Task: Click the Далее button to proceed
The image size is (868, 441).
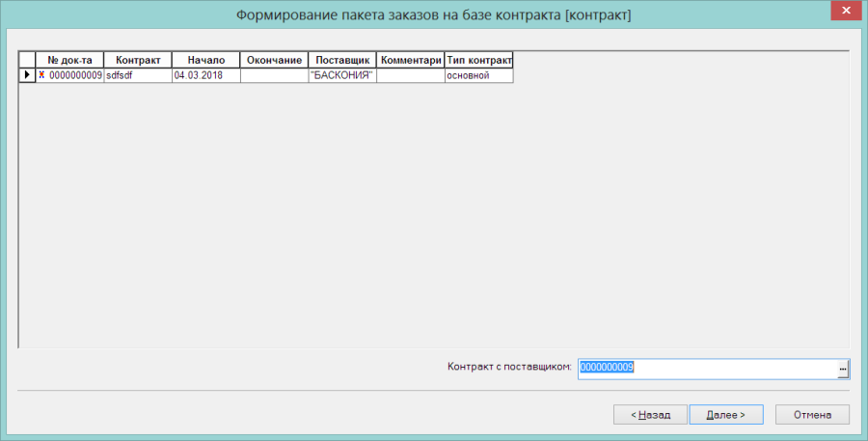Action: coord(726,414)
